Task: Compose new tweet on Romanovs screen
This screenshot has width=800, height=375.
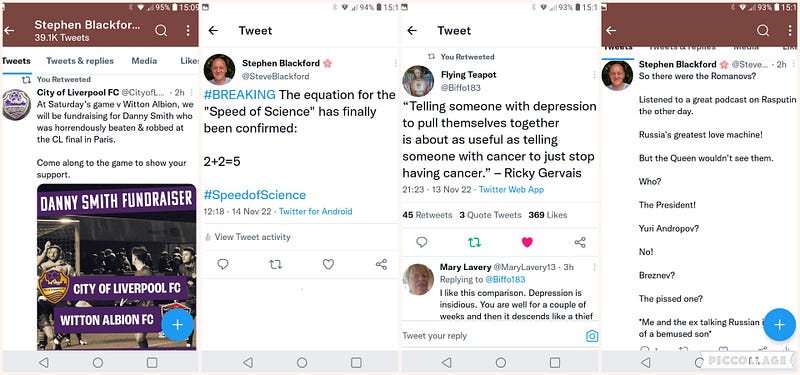Action: tap(779, 324)
